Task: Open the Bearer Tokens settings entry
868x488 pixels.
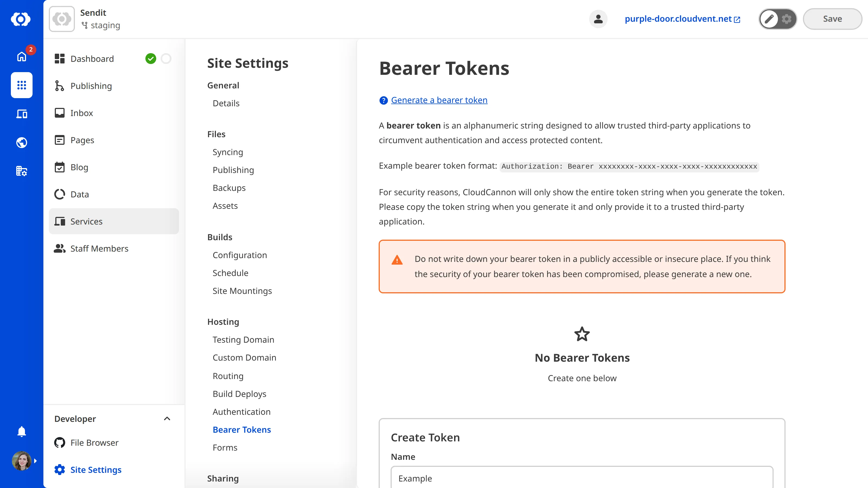Action: pos(242,430)
